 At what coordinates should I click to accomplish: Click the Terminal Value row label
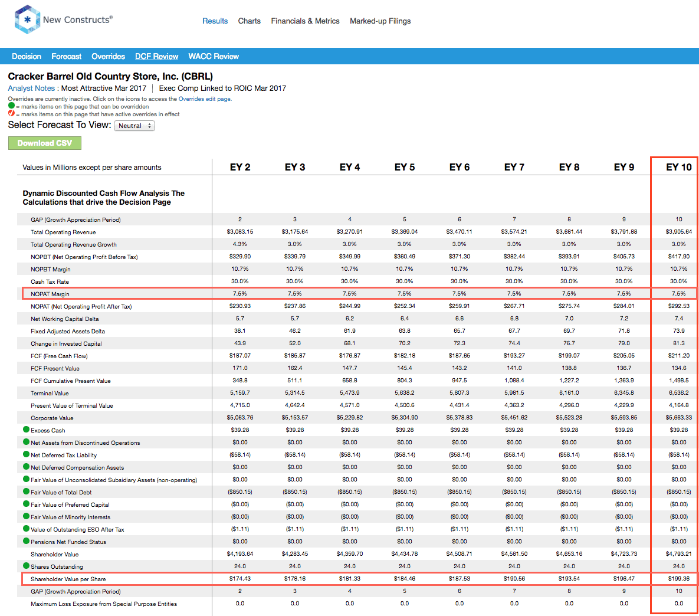click(x=50, y=394)
